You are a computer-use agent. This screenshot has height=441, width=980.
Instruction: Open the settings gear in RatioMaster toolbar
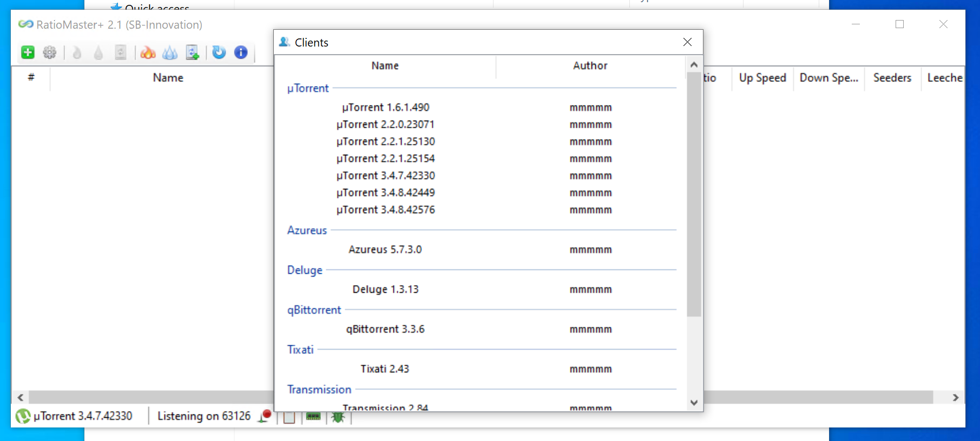tap(50, 52)
